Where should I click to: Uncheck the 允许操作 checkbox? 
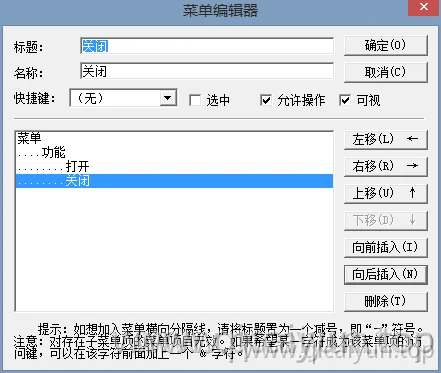click(266, 100)
